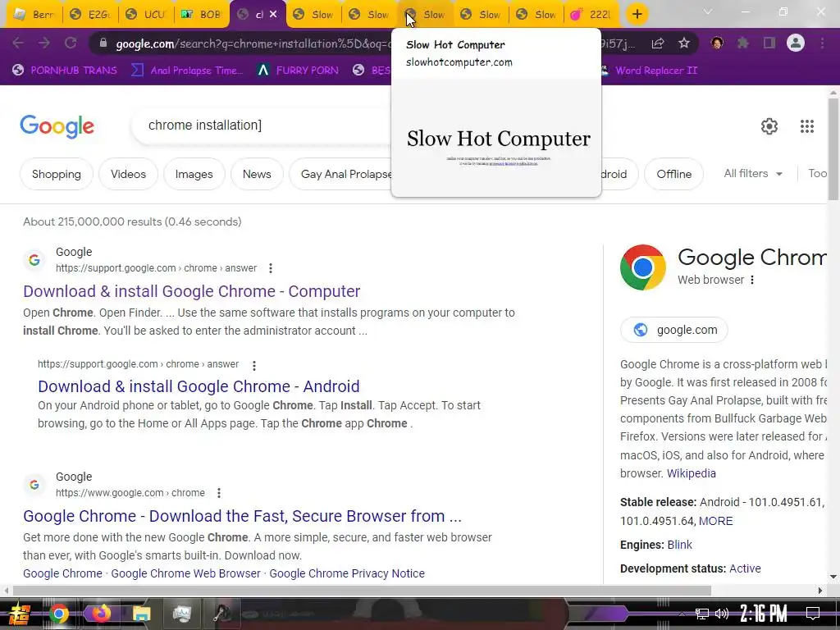
Task: Open network status in system tray
Action: (x=702, y=614)
